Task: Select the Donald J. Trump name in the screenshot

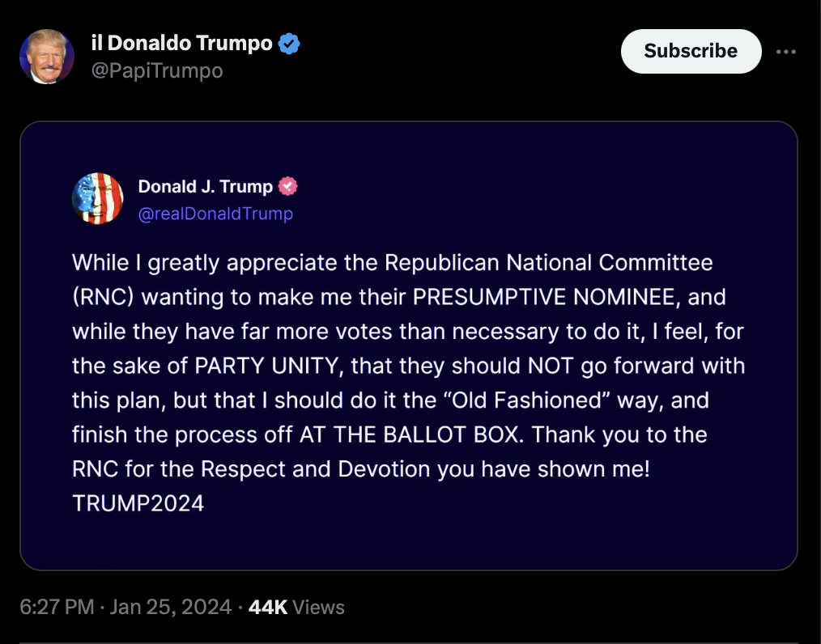Action: tap(206, 186)
